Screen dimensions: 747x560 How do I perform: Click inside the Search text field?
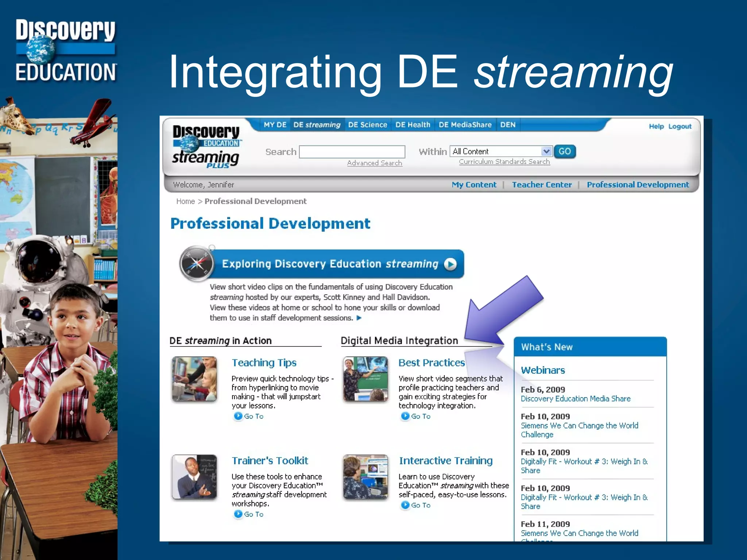[x=352, y=152]
